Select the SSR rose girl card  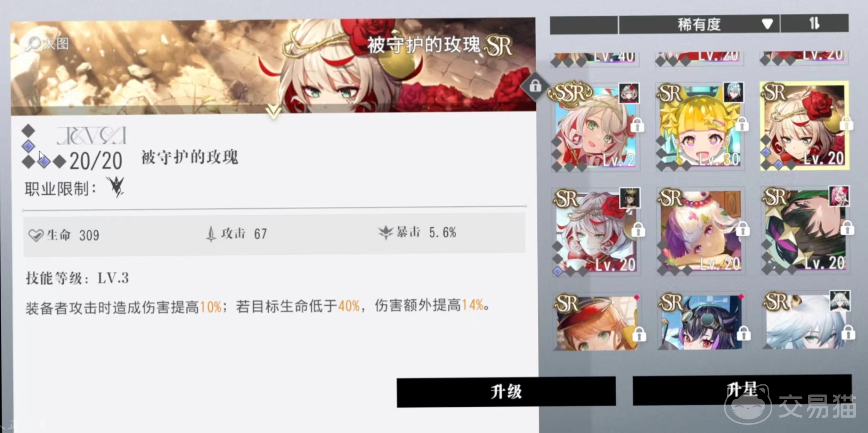tap(595, 126)
